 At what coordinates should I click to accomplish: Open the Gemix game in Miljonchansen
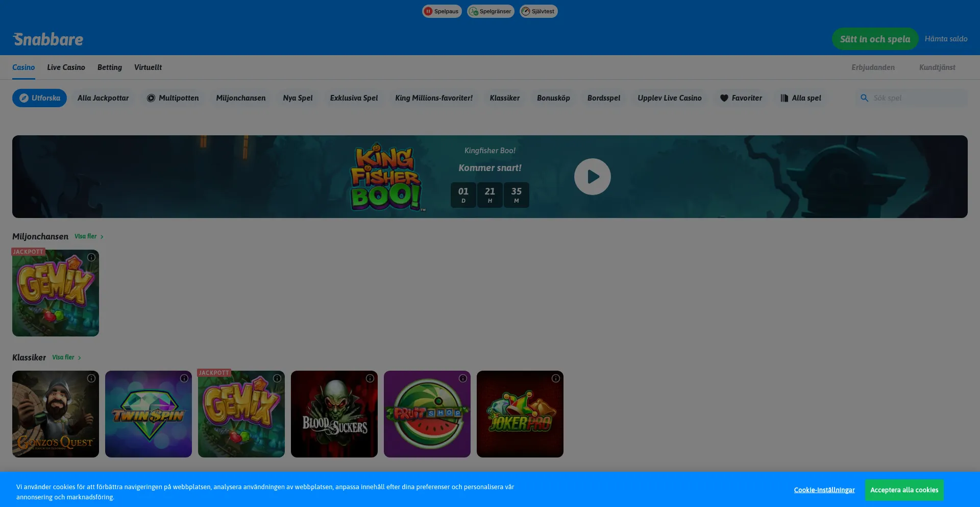point(56,293)
